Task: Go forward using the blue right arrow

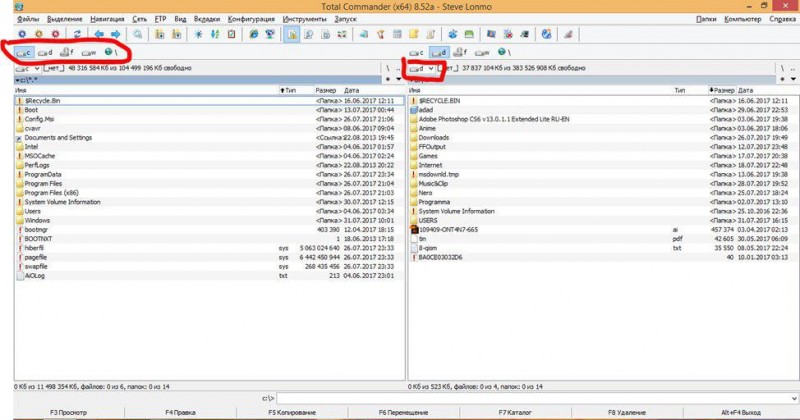Action: (x=116, y=34)
